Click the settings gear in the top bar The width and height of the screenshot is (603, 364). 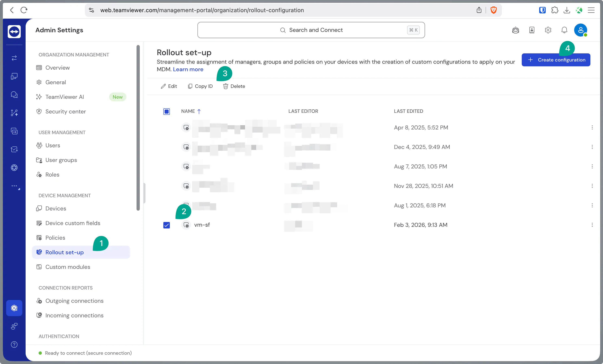pyautogui.click(x=548, y=30)
